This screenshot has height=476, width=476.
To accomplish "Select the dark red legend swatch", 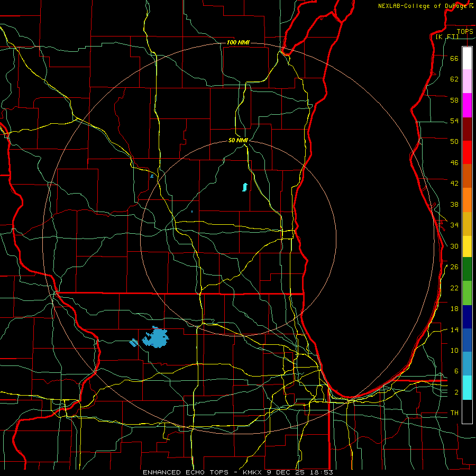I will click(467, 129).
